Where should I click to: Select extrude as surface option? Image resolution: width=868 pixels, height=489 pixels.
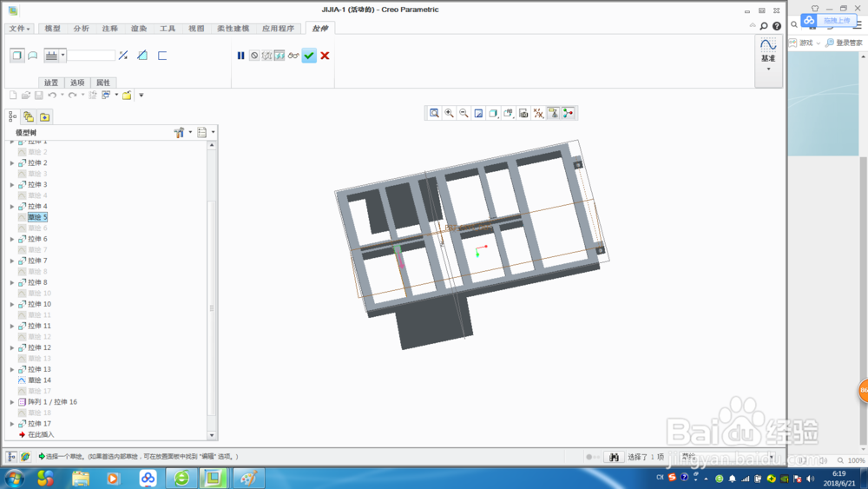tap(33, 56)
